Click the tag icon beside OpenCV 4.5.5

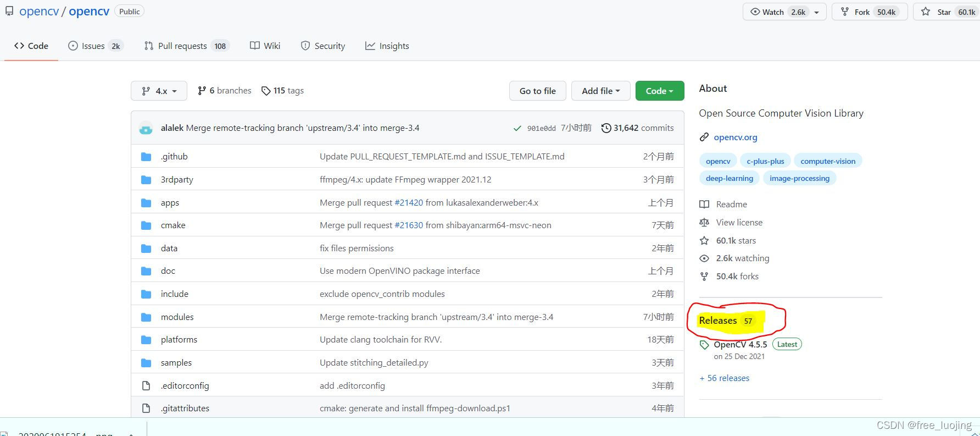704,345
